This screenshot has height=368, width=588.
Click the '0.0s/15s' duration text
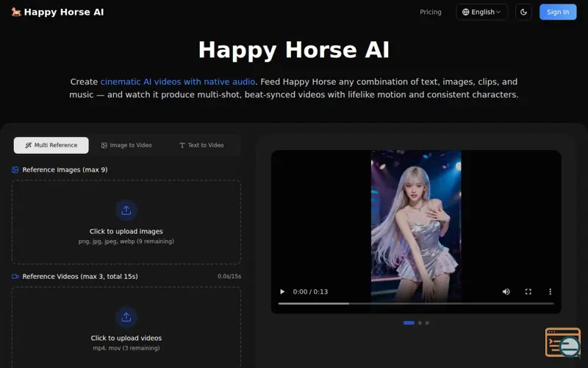[x=229, y=277]
